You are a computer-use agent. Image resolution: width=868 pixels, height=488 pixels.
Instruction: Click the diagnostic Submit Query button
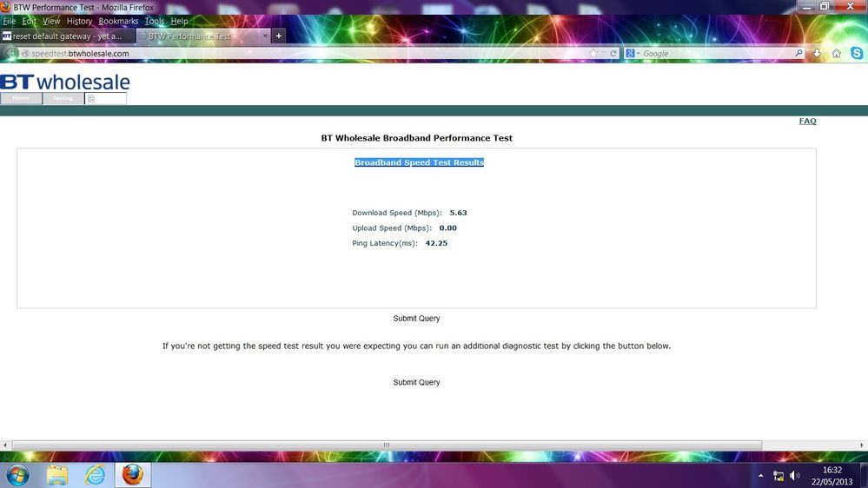tap(416, 382)
